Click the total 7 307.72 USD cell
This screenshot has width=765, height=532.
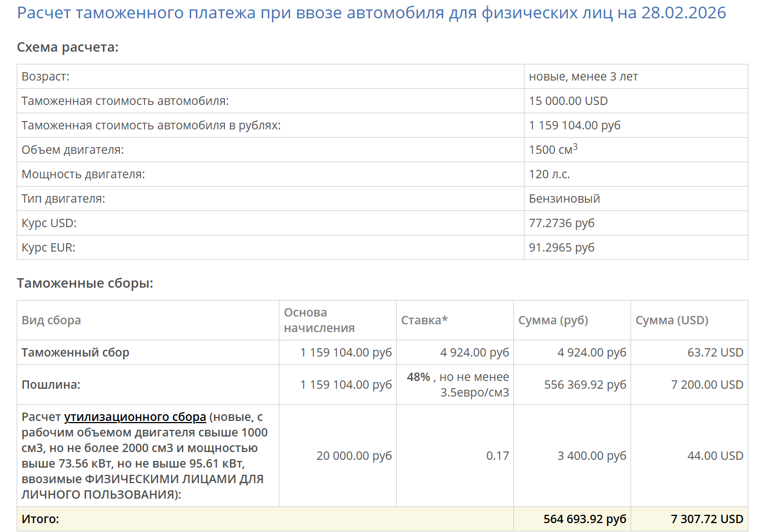coord(689,519)
